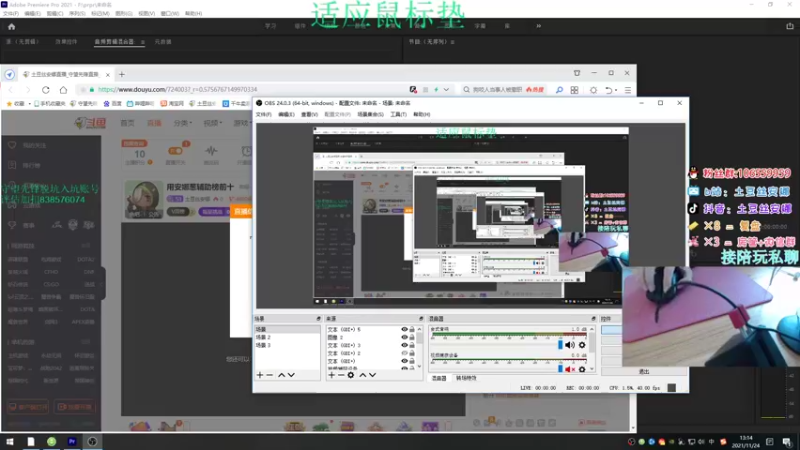This screenshot has width=800, height=450.
Task: Click 我的关注 heart in Douyu sidebar
Action: pos(12,145)
